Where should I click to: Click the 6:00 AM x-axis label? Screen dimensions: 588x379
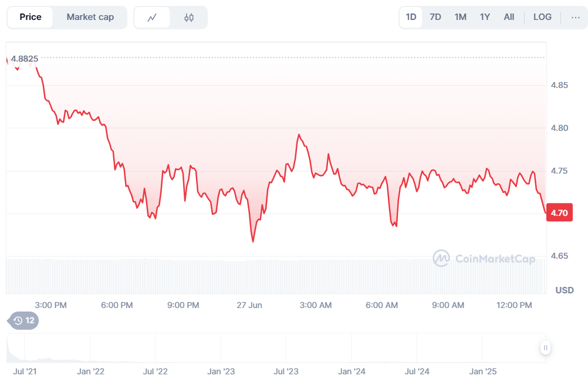click(x=382, y=305)
